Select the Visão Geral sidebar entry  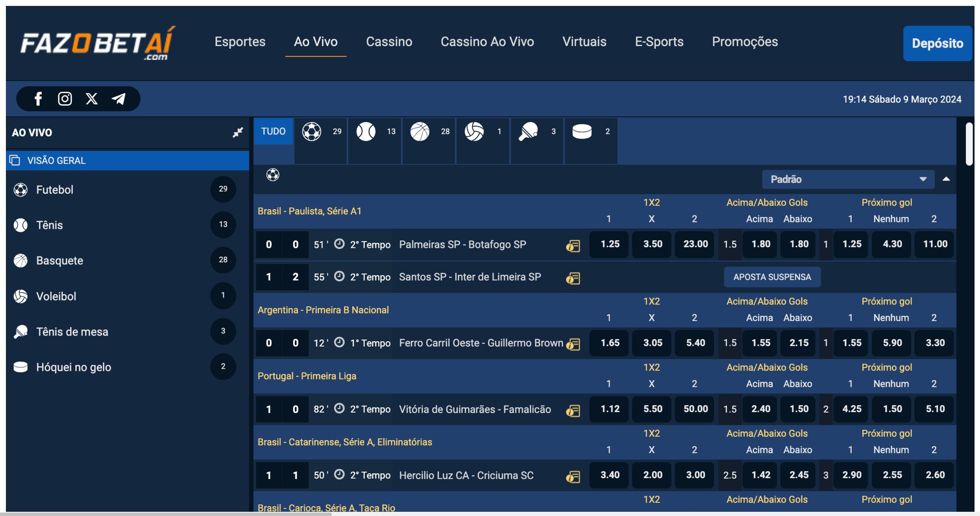(127, 160)
